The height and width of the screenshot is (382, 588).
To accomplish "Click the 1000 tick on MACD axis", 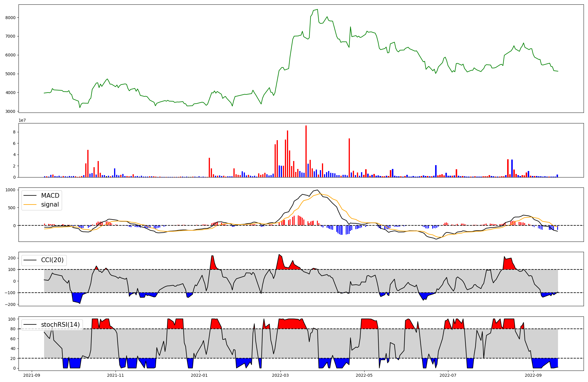I will point(11,190).
